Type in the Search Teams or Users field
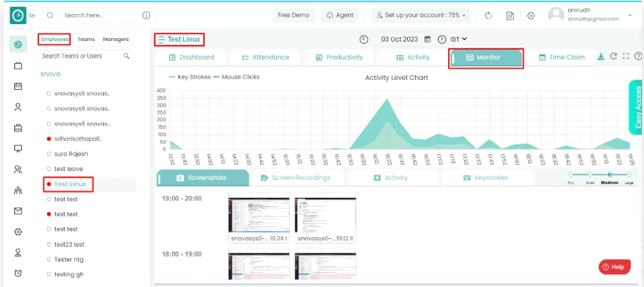Screen dimensions: 644x287 (x=80, y=56)
